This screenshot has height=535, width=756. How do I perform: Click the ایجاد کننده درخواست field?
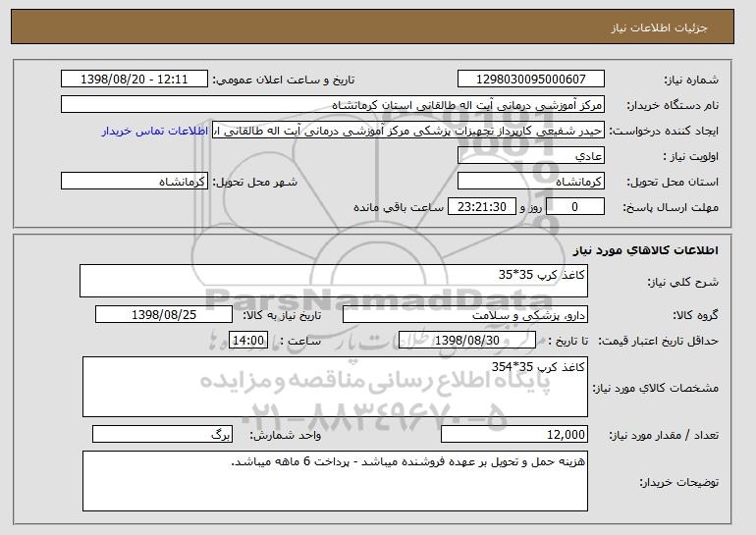tap(408, 131)
